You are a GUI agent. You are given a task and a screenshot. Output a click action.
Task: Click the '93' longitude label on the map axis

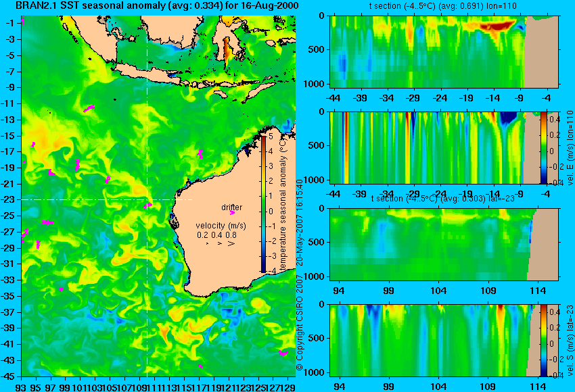pos(21,387)
